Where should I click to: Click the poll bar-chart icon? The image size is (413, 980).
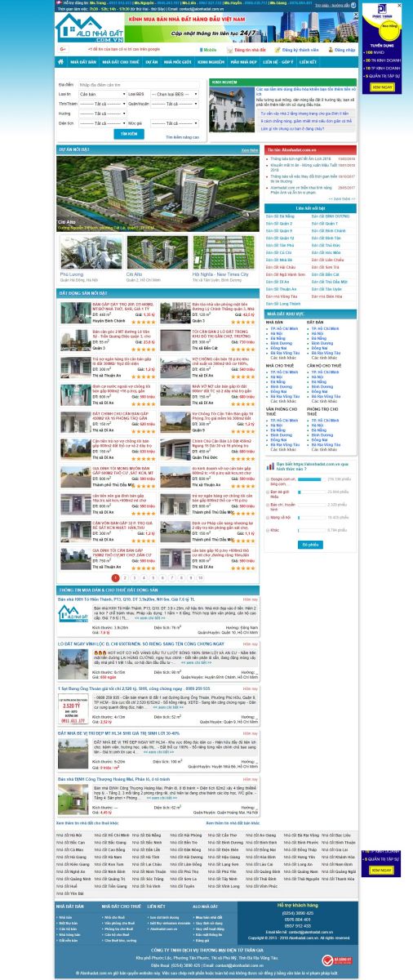(270, 467)
